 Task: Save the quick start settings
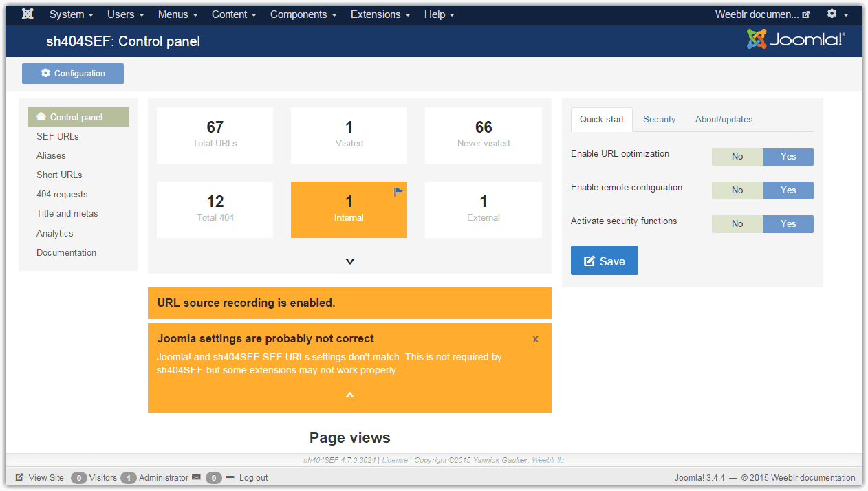605,261
